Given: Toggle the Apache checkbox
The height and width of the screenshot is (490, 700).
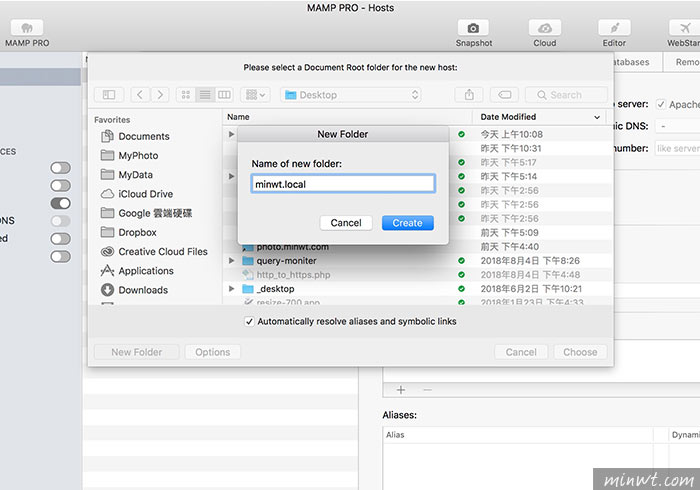Looking at the screenshot, I should 661,104.
